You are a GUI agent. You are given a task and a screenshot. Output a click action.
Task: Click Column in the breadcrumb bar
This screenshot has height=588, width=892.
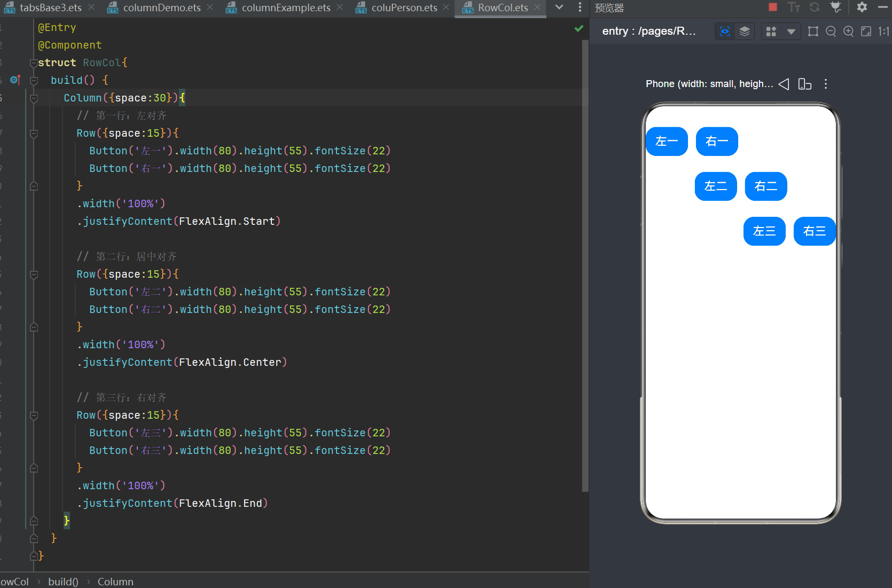tap(115, 582)
